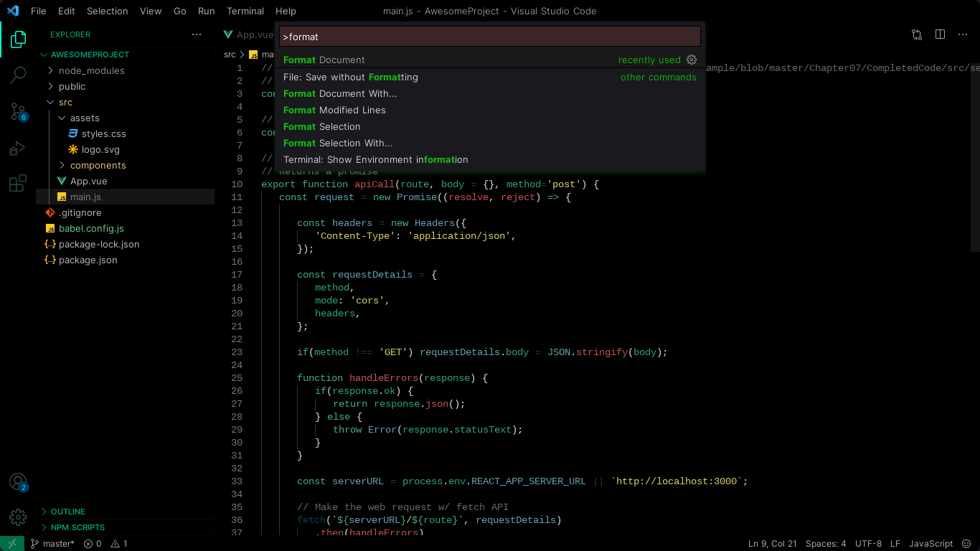Open the Manage gear in activity bar

18,517
